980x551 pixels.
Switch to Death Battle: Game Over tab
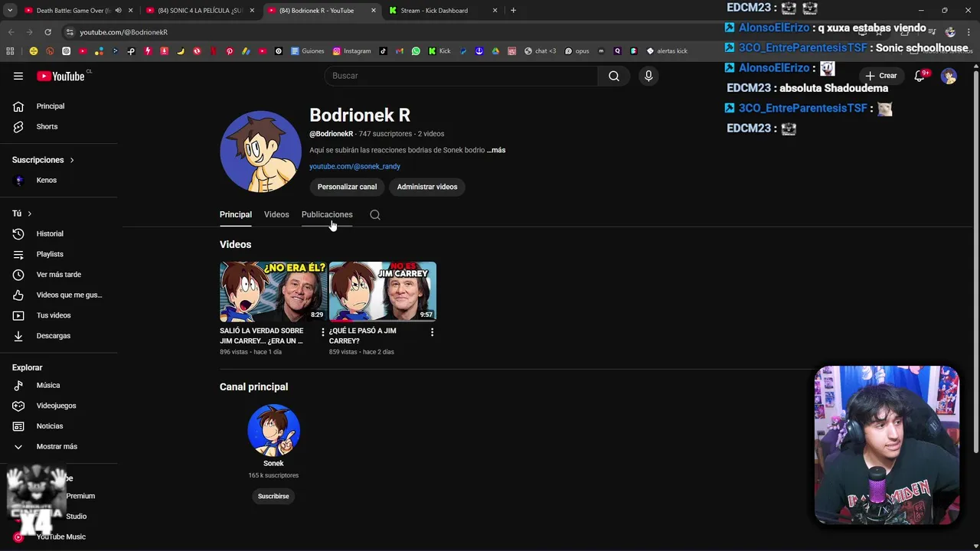[x=73, y=11]
